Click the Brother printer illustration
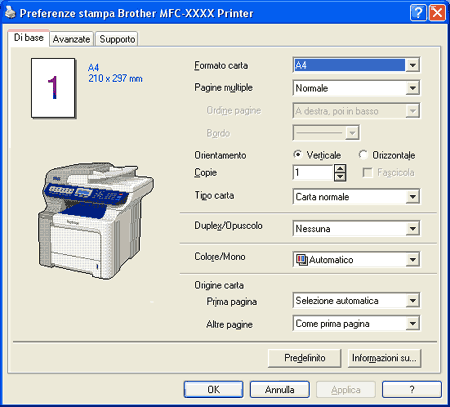 tap(95, 220)
